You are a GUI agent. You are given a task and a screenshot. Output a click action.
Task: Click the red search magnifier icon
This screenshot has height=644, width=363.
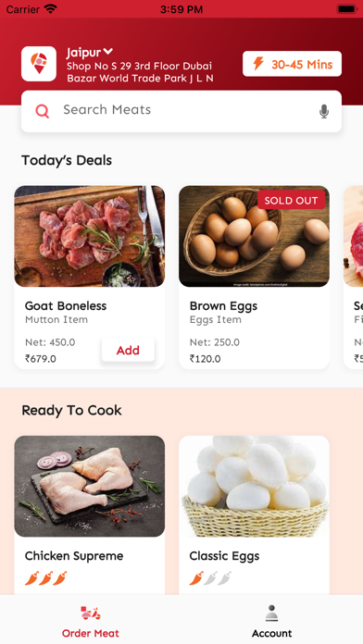[42, 111]
